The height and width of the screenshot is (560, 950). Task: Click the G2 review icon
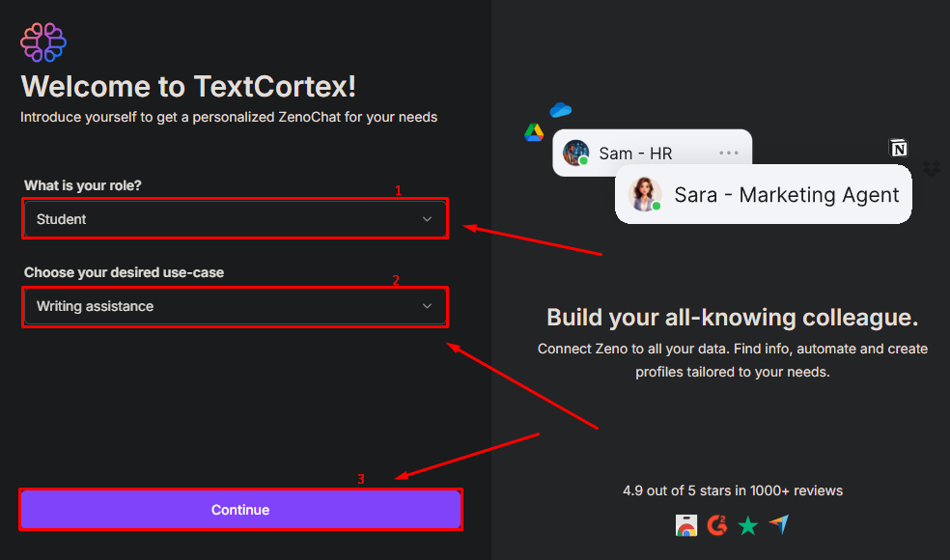[716, 525]
